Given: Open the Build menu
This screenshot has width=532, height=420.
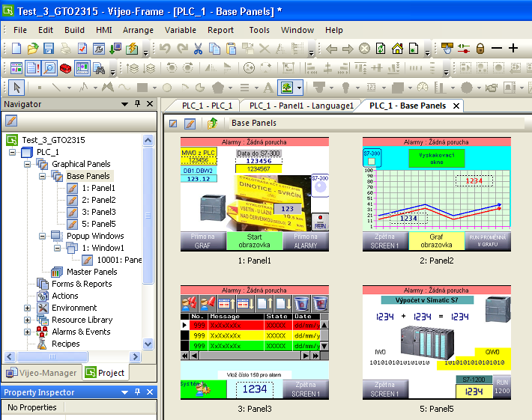Looking at the screenshot, I should pos(74,30).
